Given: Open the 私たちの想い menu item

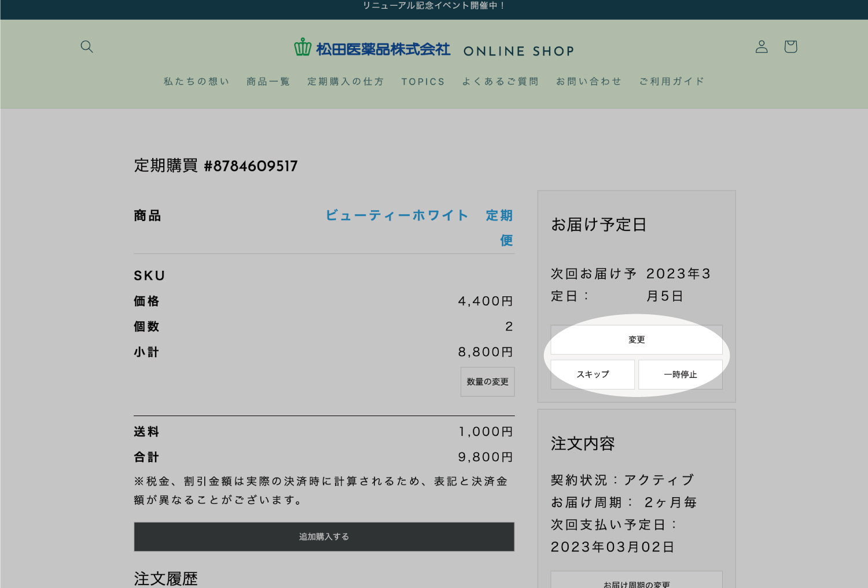Looking at the screenshot, I should [x=197, y=82].
